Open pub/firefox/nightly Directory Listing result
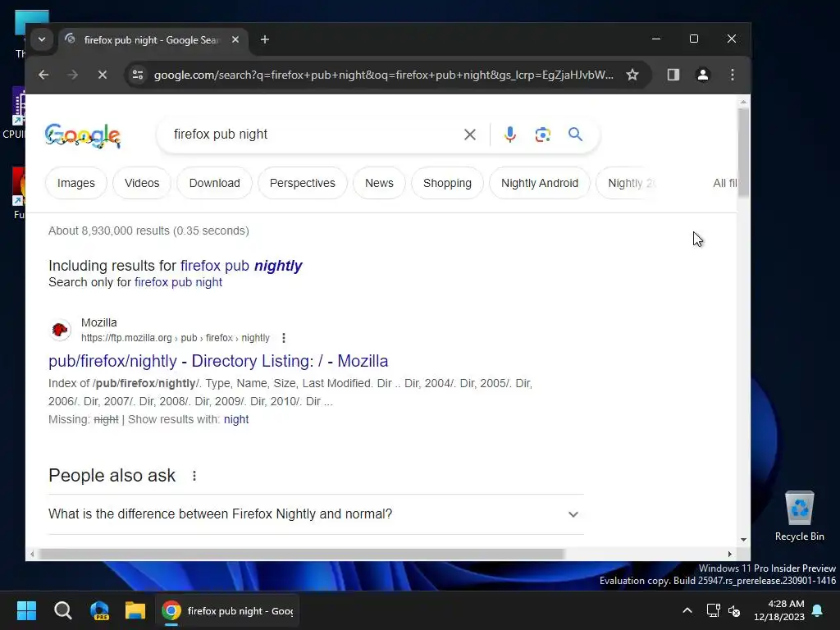 click(x=218, y=361)
